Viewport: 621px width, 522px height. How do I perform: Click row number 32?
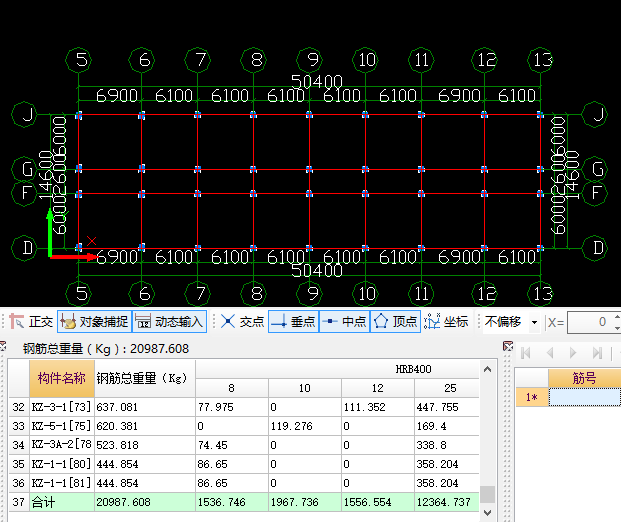pos(19,407)
